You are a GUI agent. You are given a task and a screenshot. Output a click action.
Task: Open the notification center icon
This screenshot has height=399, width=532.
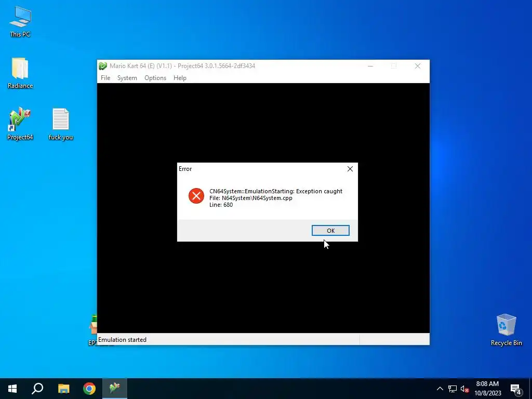[x=516, y=389]
